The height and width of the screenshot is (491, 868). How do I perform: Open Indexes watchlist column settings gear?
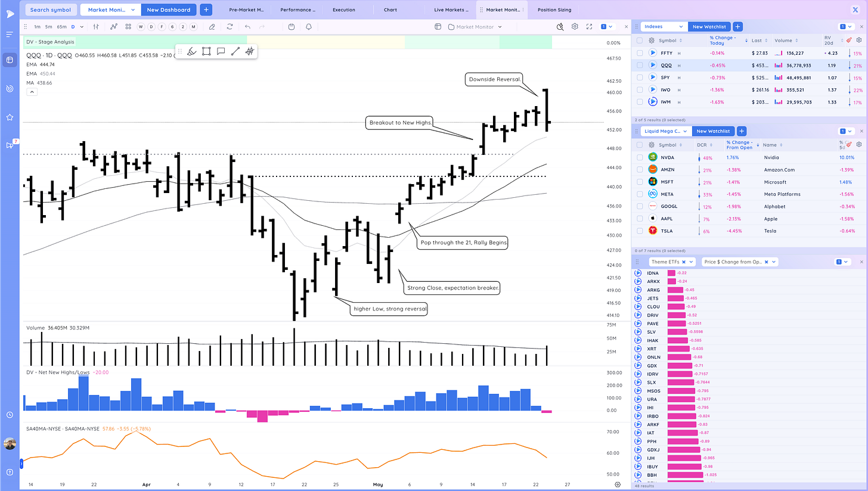click(x=859, y=40)
